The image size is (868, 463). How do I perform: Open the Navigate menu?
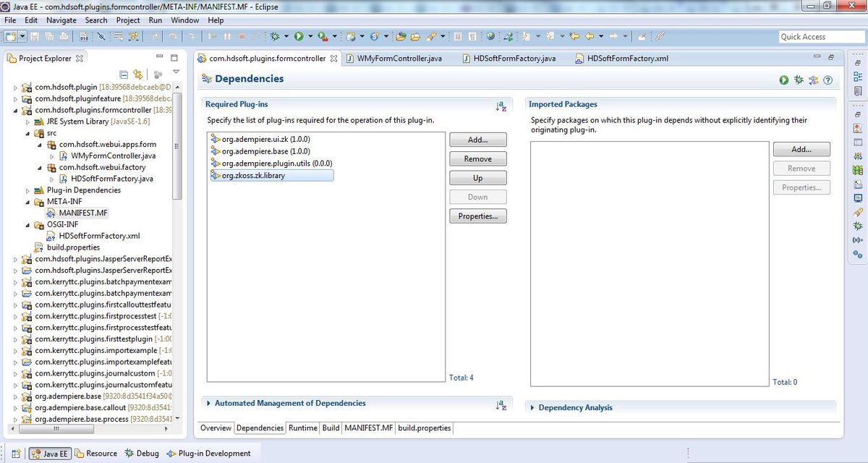point(61,20)
